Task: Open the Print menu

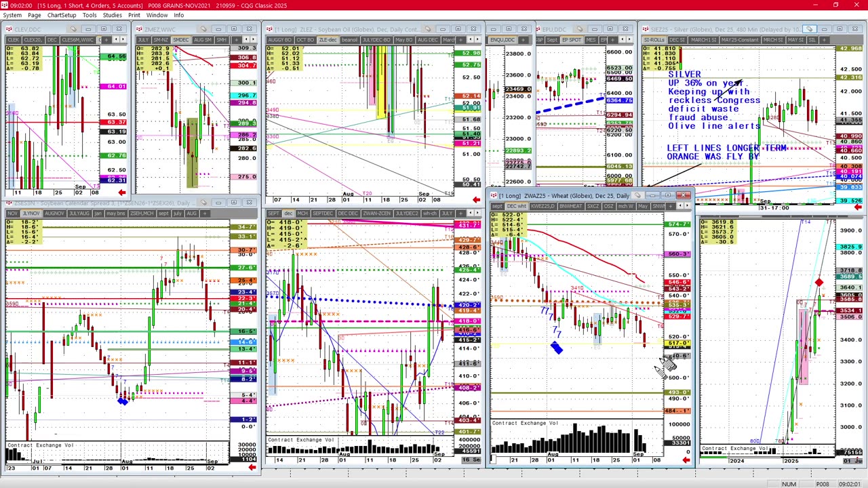Action: click(x=134, y=15)
